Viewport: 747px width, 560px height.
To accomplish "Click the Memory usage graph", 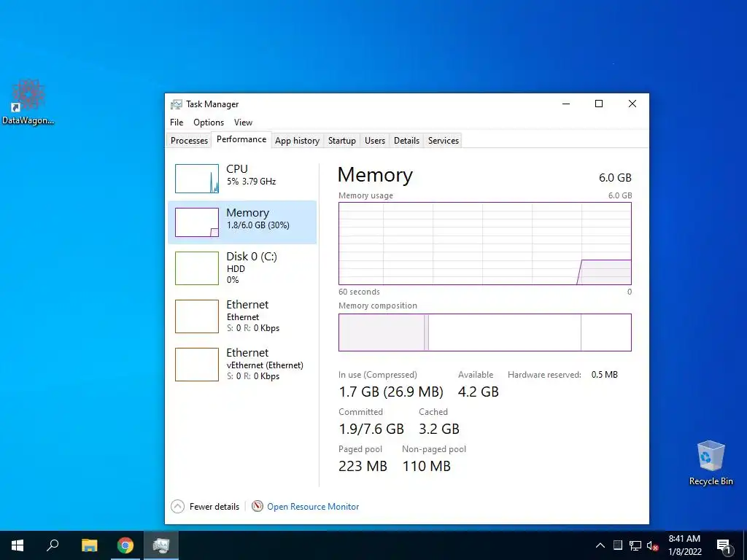I will [x=485, y=244].
